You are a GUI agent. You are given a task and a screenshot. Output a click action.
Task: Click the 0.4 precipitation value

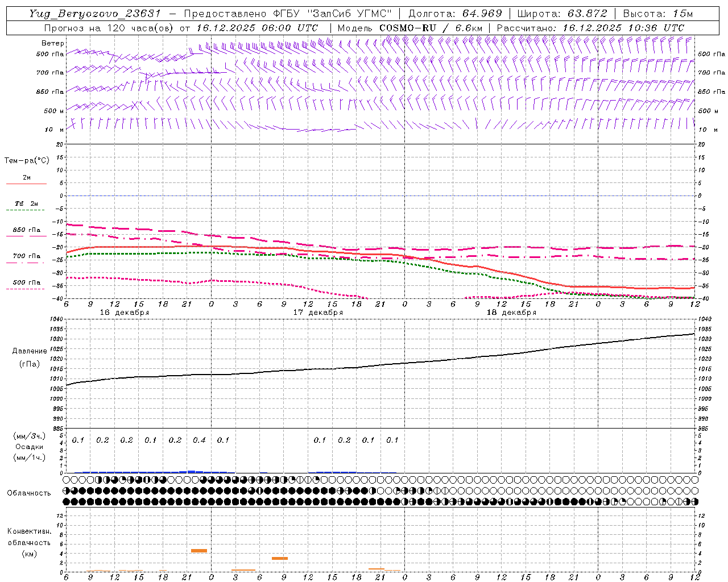(199, 440)
